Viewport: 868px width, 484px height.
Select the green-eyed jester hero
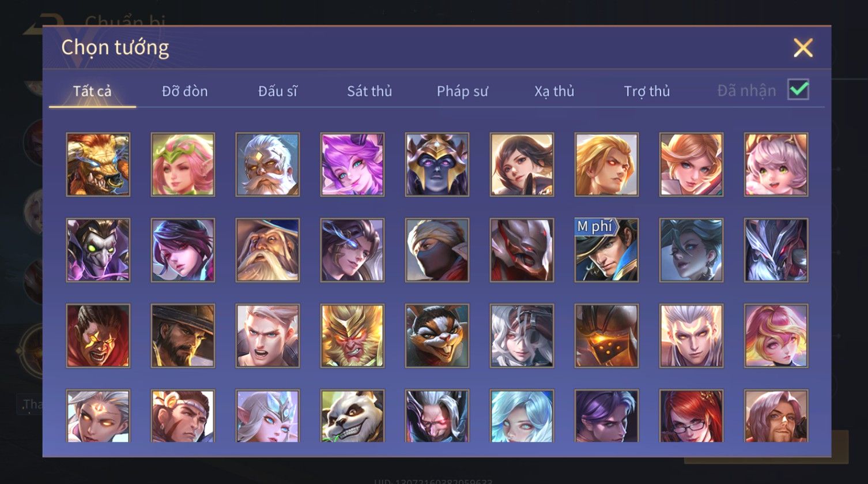click(98, 250)
